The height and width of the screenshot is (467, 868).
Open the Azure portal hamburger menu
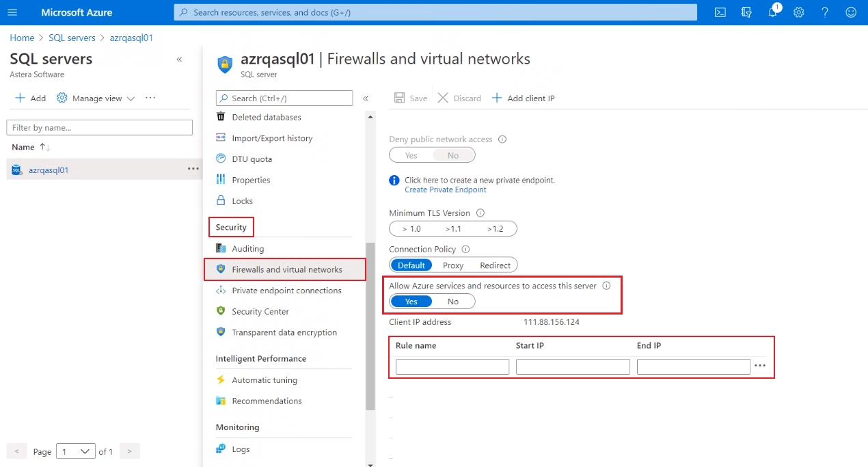tap(12, 12)
